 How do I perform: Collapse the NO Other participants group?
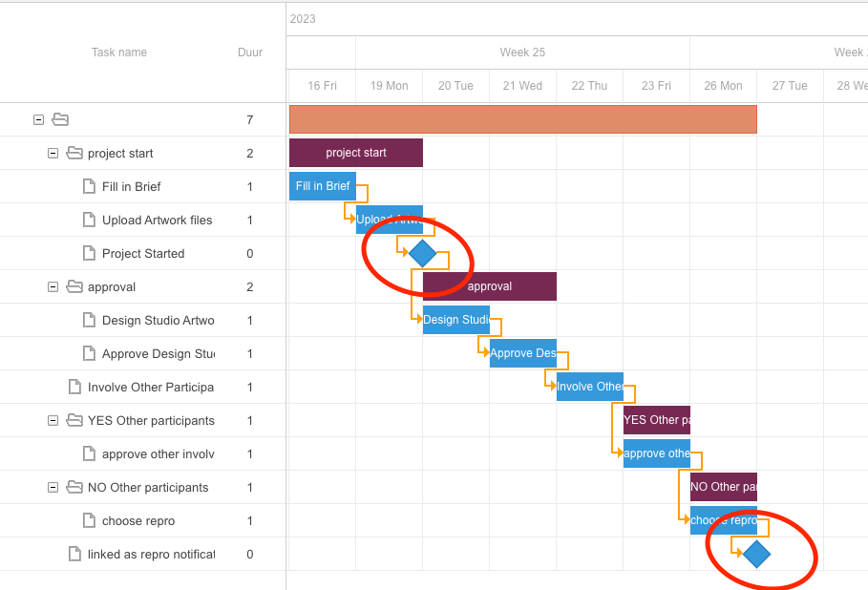[53, 487]
